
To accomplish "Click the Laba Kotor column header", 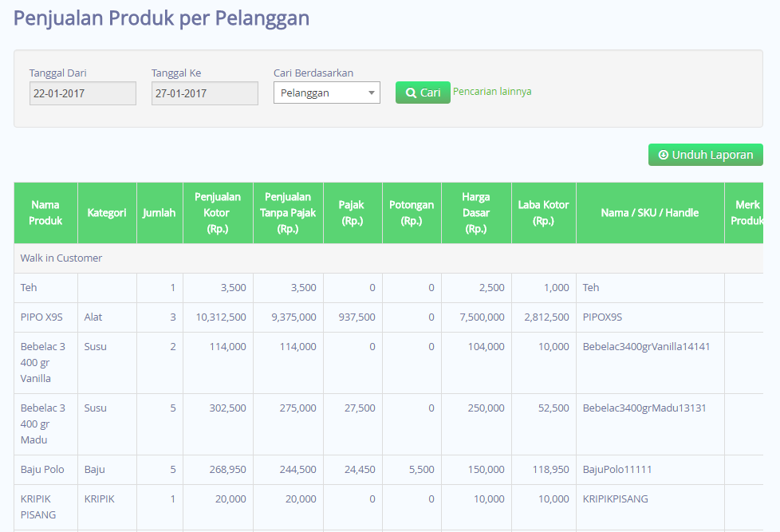I will coord(544,213).
